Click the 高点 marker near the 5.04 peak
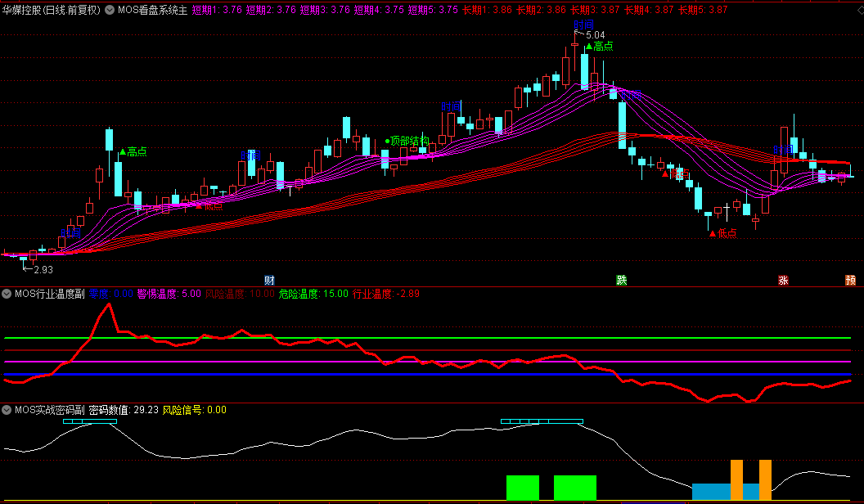The image size is (864, 504). point(598,47)
